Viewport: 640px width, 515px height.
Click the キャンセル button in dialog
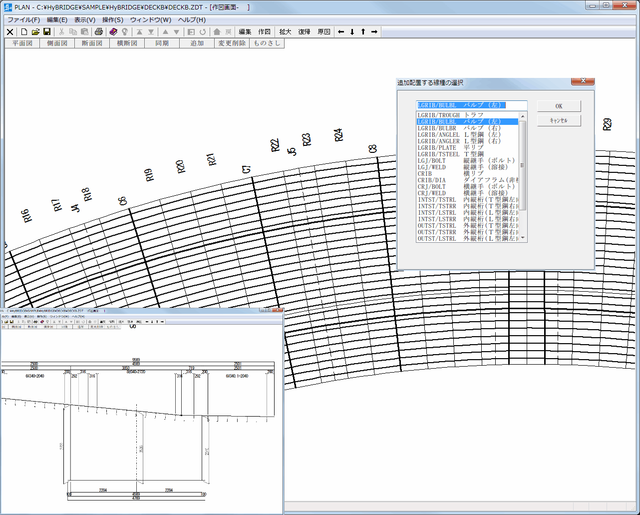pos(558,120)
